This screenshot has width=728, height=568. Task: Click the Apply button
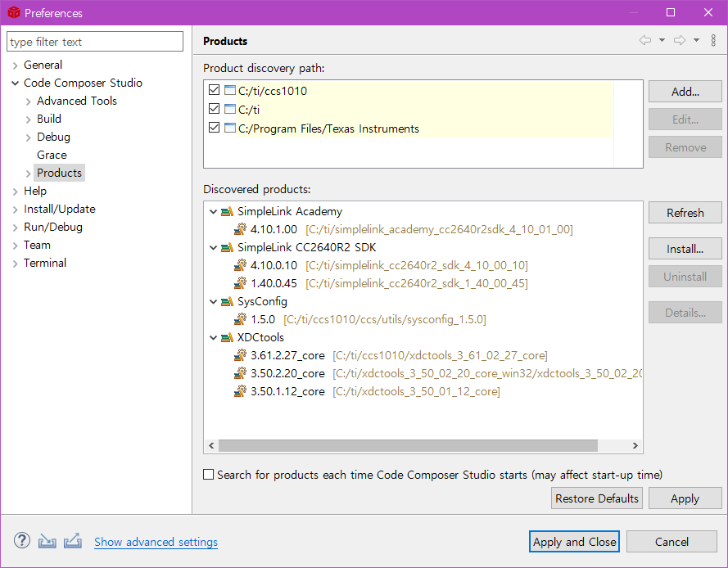click(685, 498)
